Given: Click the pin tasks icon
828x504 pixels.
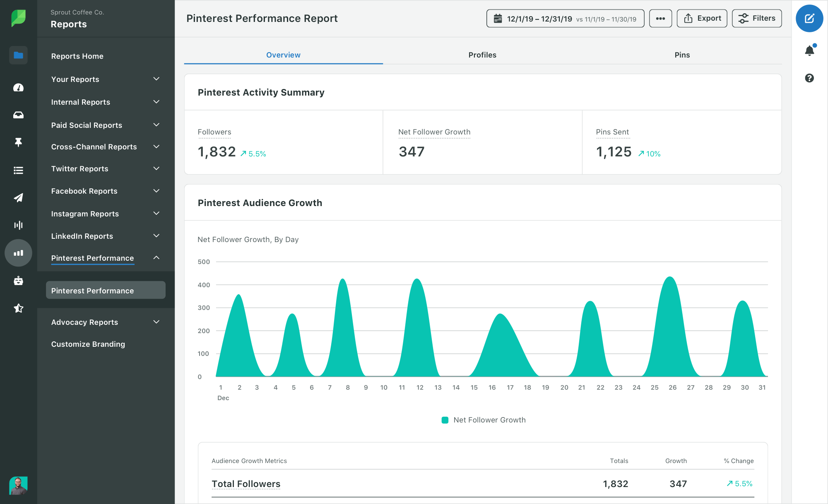Looking at the screenshot, I should 18,142.
